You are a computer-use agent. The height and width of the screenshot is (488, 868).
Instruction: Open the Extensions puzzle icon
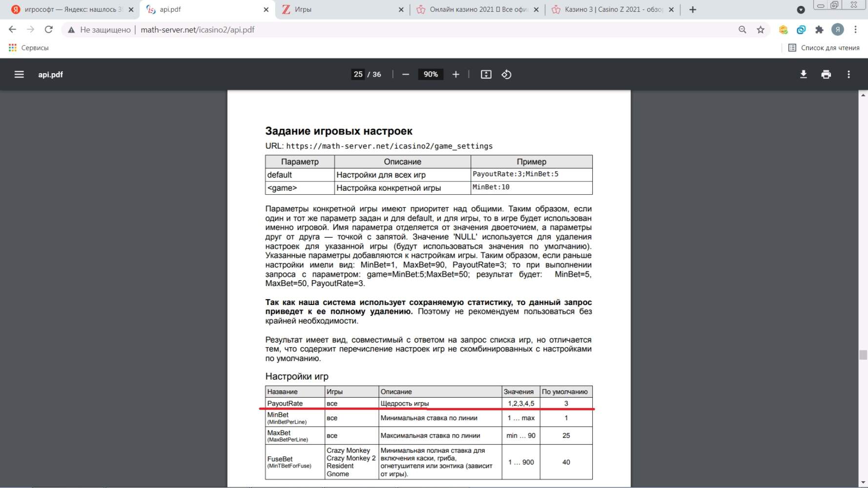pyautogui.click(x=819, y=30)
